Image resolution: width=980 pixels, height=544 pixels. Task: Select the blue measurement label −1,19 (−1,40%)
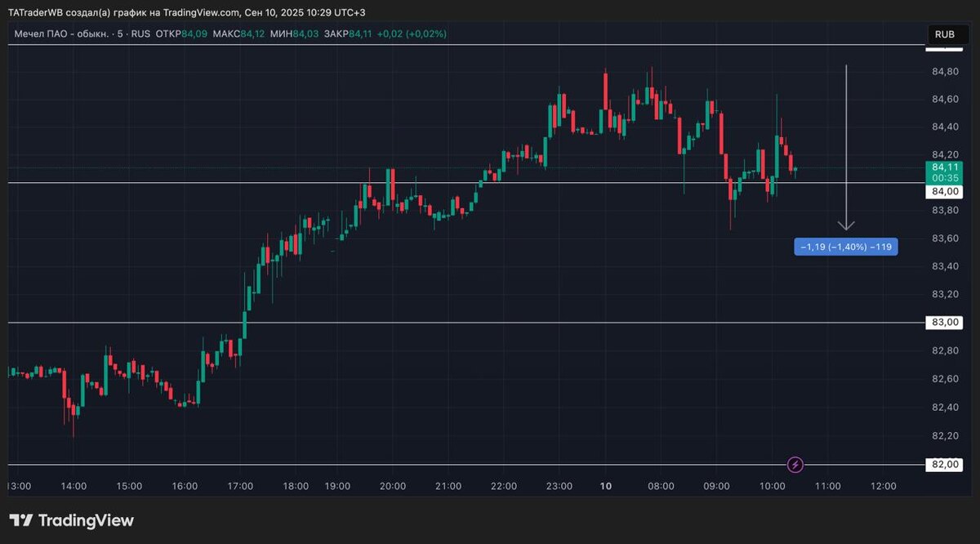845,247
